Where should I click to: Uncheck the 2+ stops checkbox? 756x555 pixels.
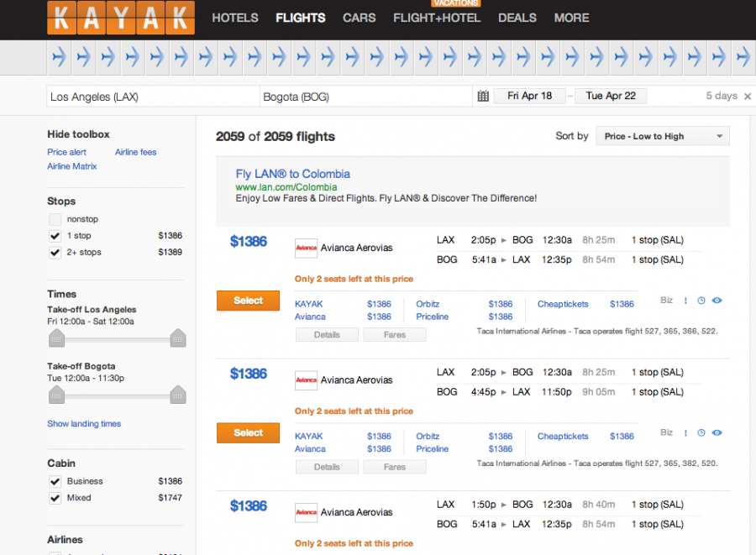[x=55, y=252]
